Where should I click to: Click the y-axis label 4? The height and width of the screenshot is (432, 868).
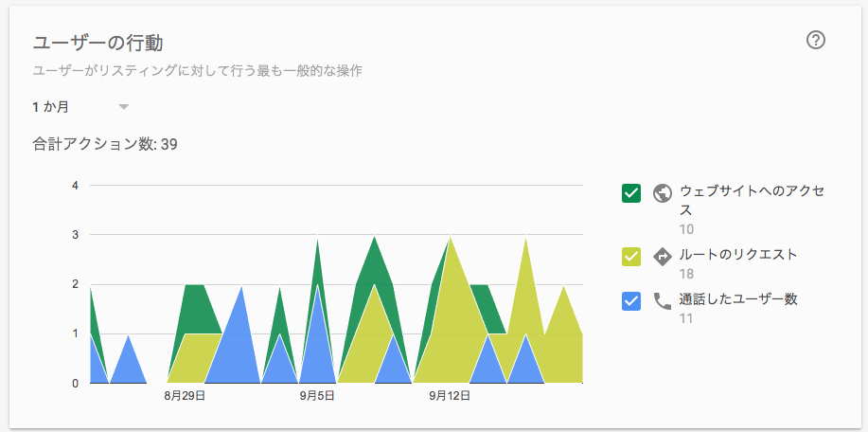(76, 185)
